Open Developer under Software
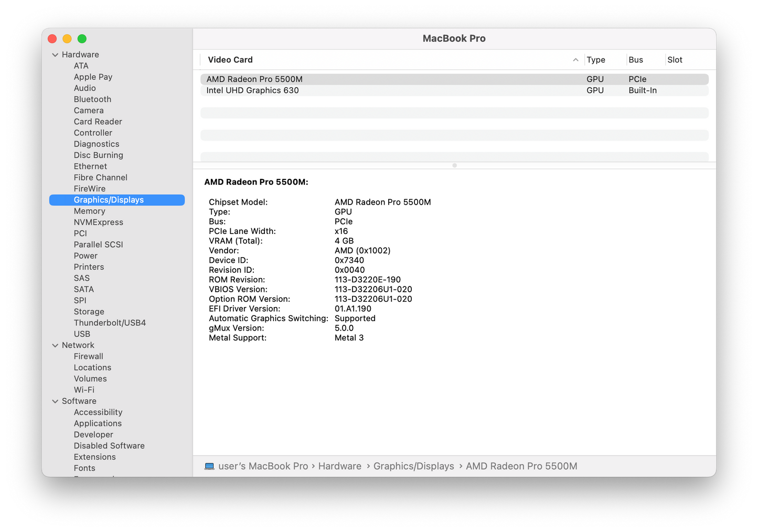Image resolution: width=758 pixels, height=532 pixels. [x=93, y=435]
